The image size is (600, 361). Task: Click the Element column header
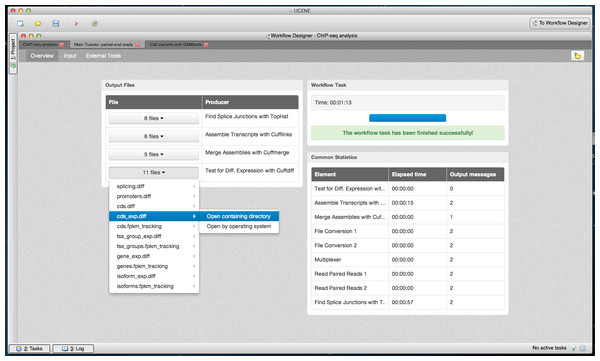[x=350, y=175]
